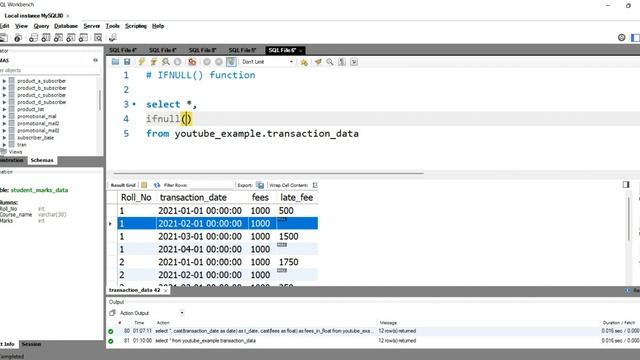Image resolution: width=640 pixels, height=360 pixels.
Task: Switch to Local instance MySQL80 connection tab
Action: click(34, 16)
